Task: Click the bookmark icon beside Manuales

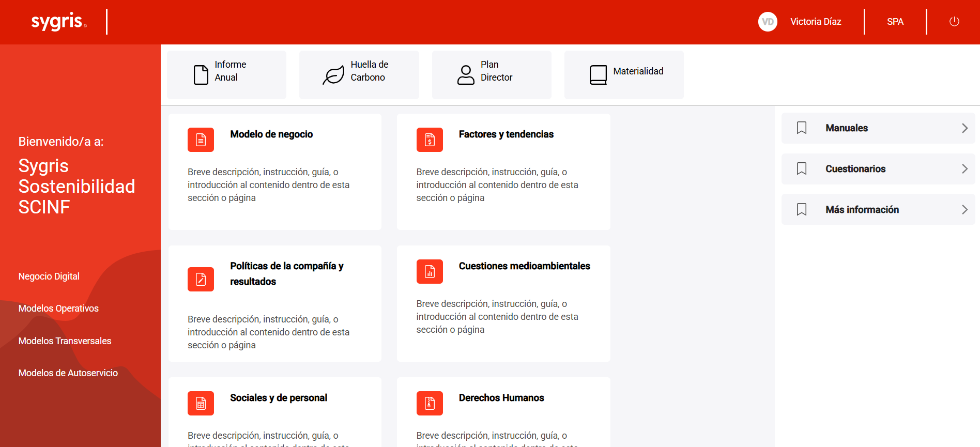Action: click(802, 128)
